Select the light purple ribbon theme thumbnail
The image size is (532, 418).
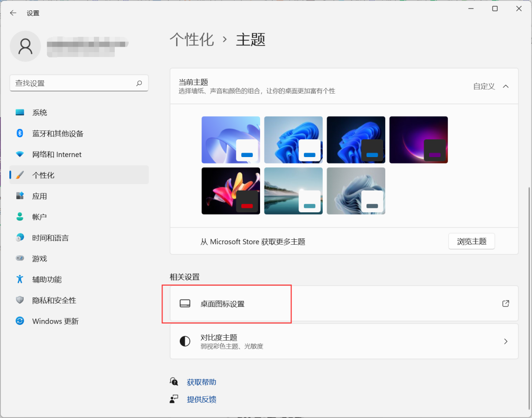tap(231, 140)
